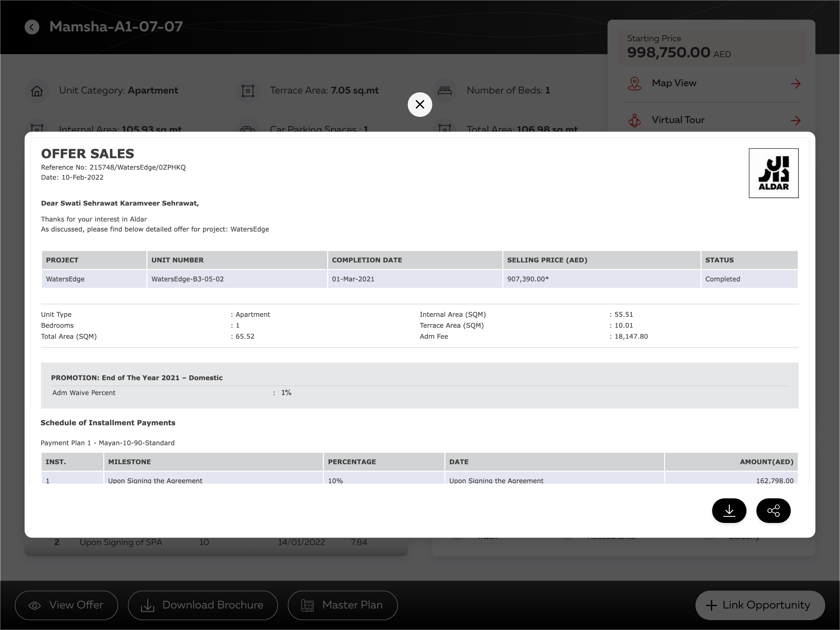Click the offer date 10-Feb-2022

tap(82, 177)
